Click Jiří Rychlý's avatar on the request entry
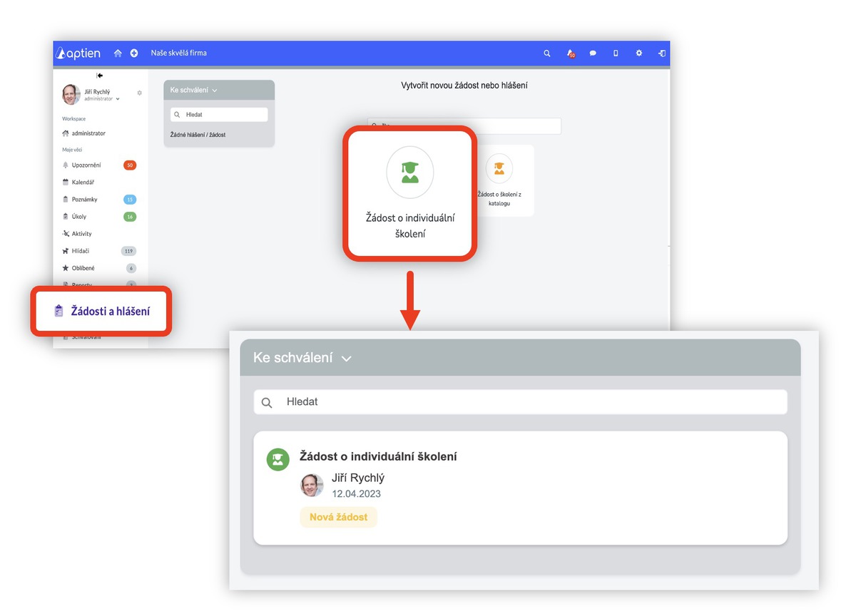 312,486
